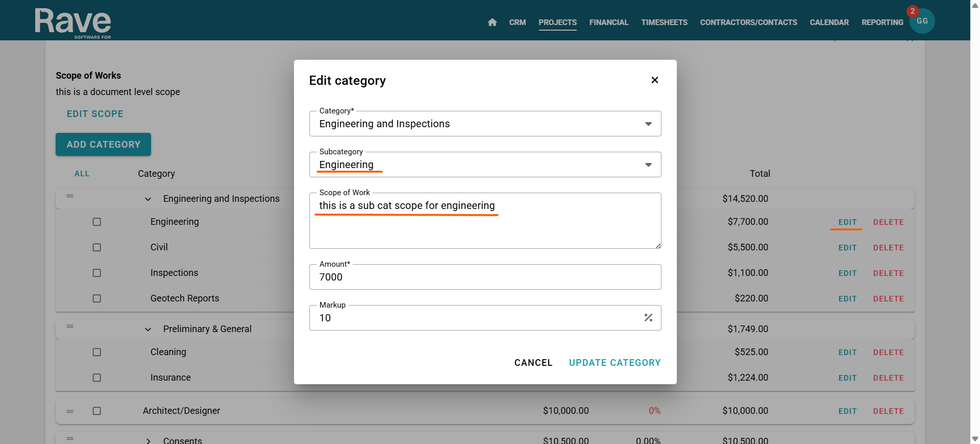Image resolution: width=980 pixels, height=444 pixels.
Task: Click the home icon in the navbar
Action: tap(492, 22)
